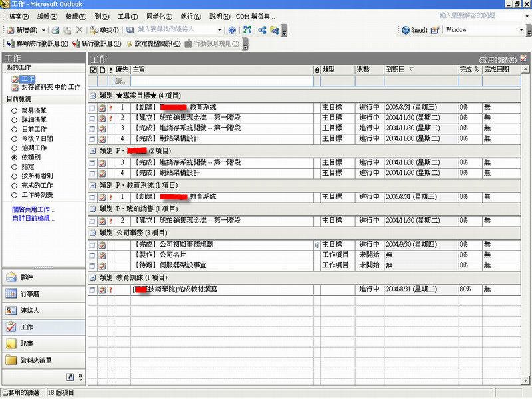Image resolution: width=532 pixels, height=399 pixels.
Task: Select 工作 folder under 我的工作
Action: click(x=28, y=79)
